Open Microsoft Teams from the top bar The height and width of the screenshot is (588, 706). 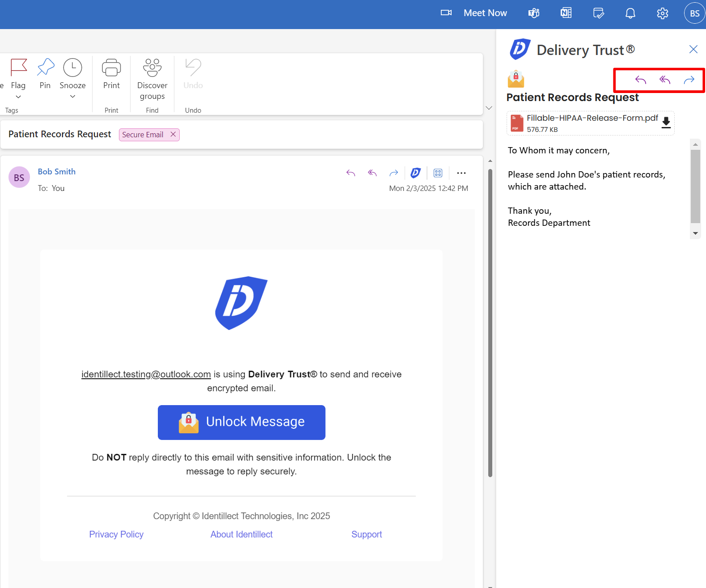(x=534, y=13)
